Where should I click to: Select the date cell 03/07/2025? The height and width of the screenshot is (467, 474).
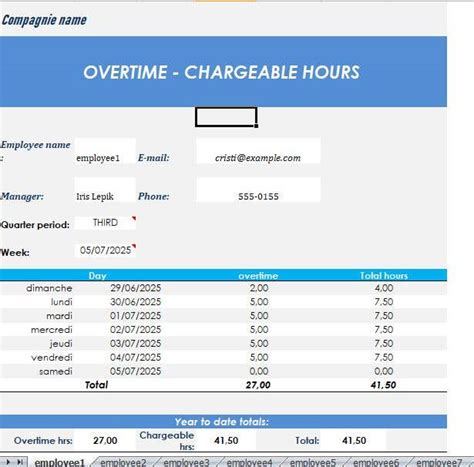click(136, 344)
